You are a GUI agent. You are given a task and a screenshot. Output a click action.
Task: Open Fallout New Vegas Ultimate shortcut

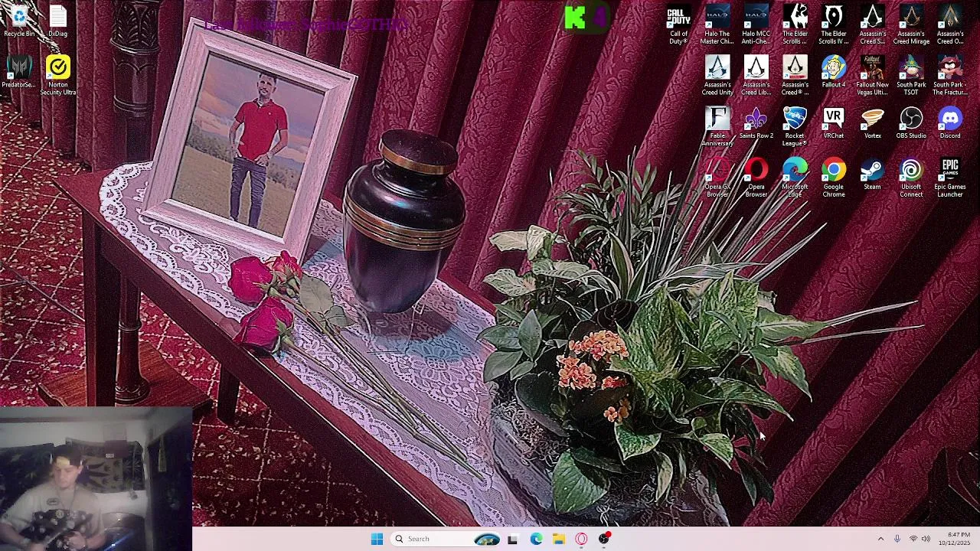(x=872, y=76)
